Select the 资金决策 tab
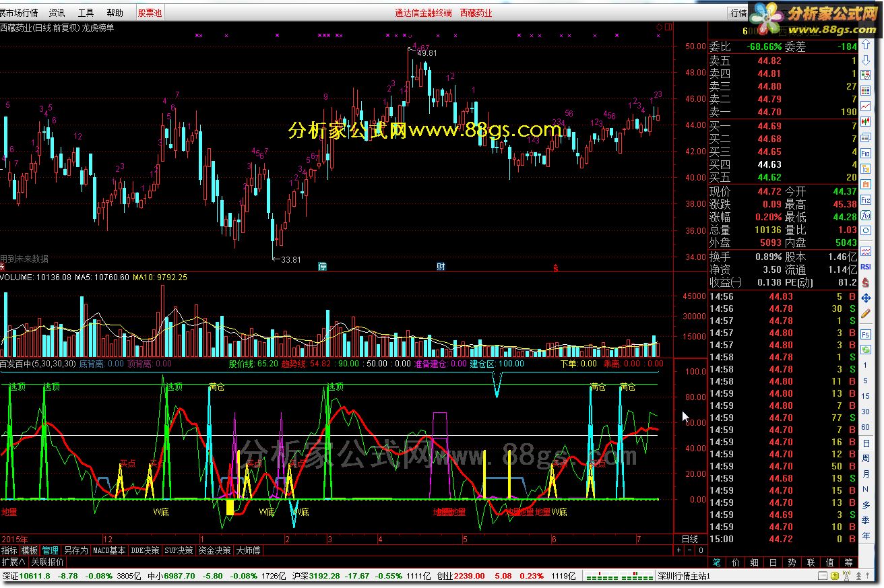 point(214,550)
